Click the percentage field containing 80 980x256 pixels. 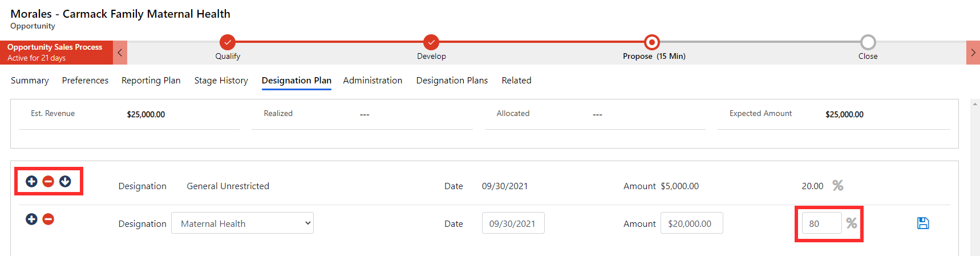pyautogui.click(x=822, y=223)
